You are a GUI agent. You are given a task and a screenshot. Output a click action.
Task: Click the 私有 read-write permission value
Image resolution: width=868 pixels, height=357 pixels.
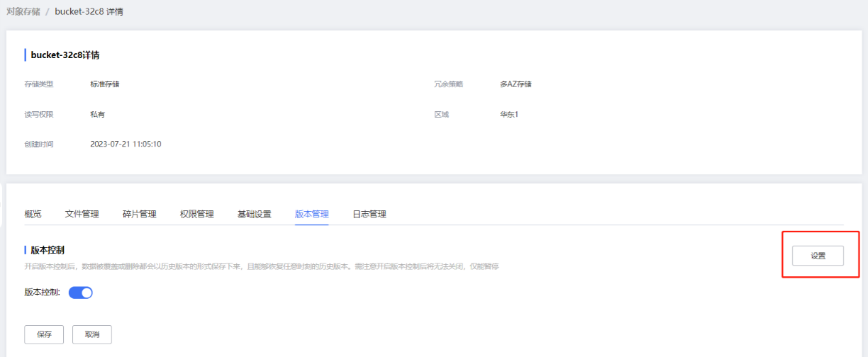[97, 114]
